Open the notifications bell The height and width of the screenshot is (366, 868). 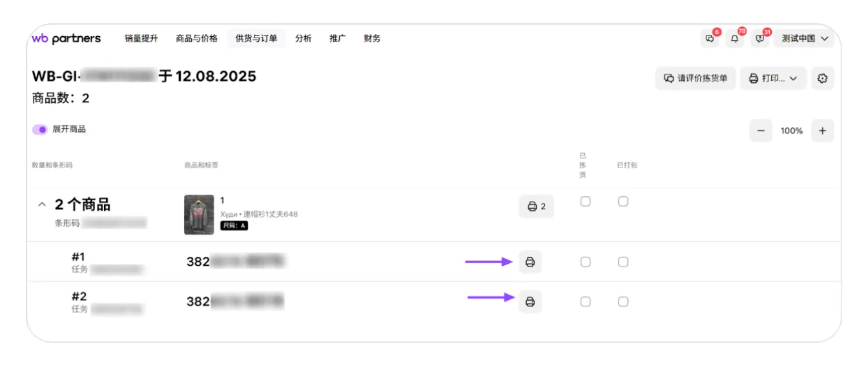coord(734,39)
